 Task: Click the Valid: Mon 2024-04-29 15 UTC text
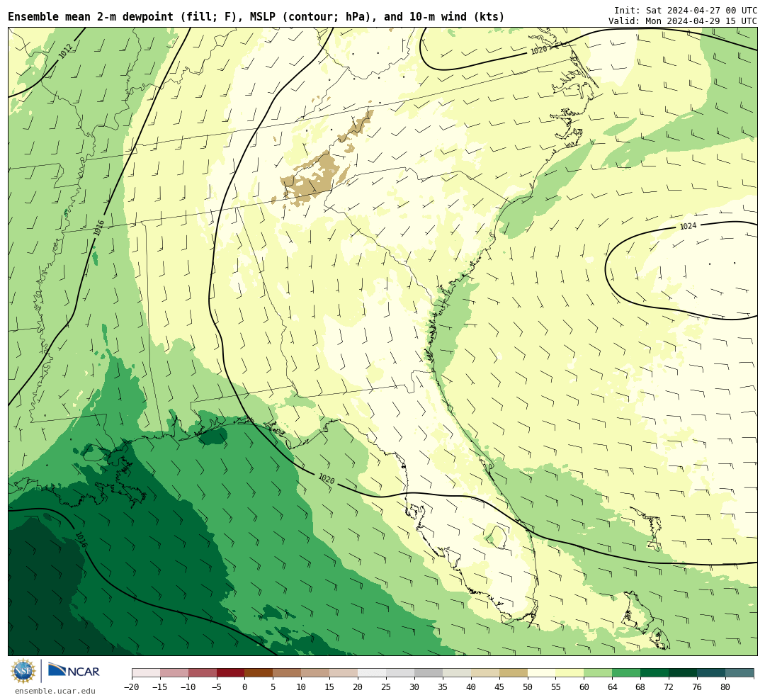tap(683, 21)
